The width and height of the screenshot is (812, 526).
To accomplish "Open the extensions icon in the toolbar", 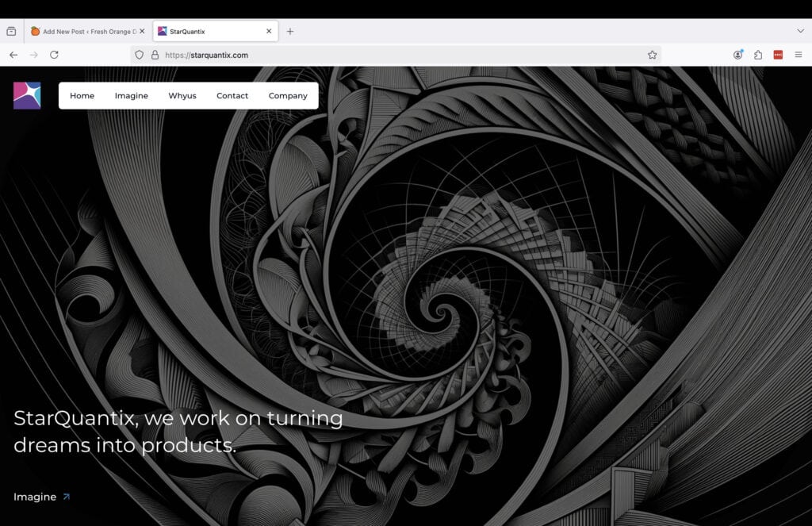I will (x=757, y=54).
